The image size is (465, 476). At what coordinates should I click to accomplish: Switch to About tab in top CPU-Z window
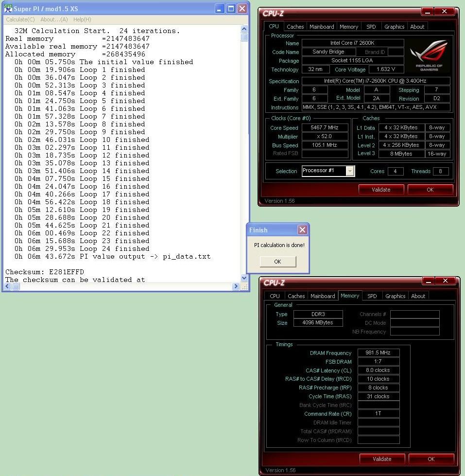(417, 27)
